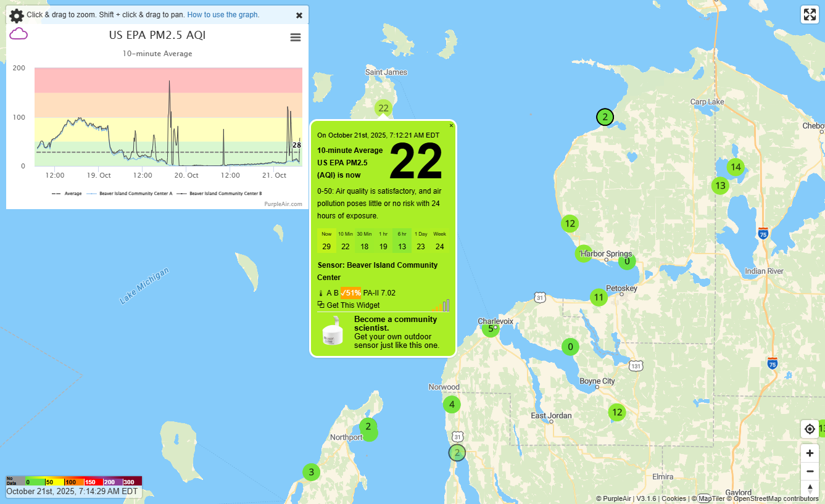Zoom in the map with plus button
Viewport: 825px width, 504px height.
(x=810, y=453)
